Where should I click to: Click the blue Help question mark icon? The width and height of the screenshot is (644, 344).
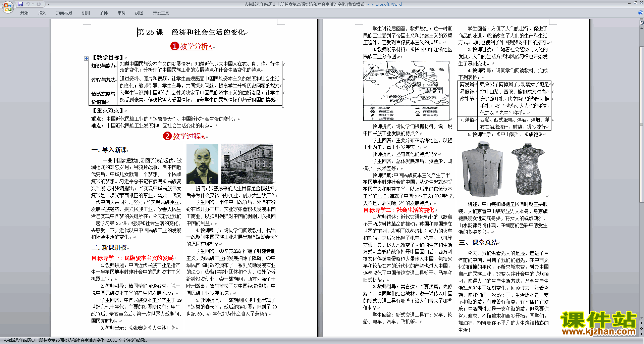pyautogui.click(x=641, y=13)
